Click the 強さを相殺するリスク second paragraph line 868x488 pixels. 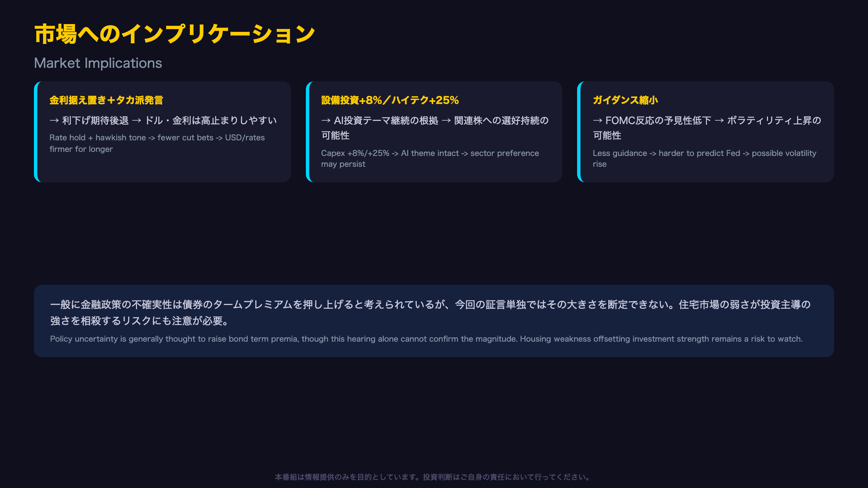(139, 321)
